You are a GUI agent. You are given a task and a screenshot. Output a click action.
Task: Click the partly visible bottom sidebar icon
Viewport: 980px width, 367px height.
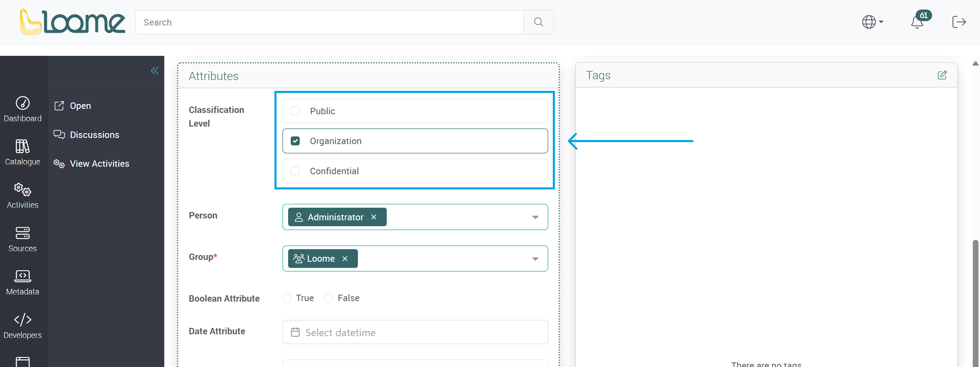point(22,362)
